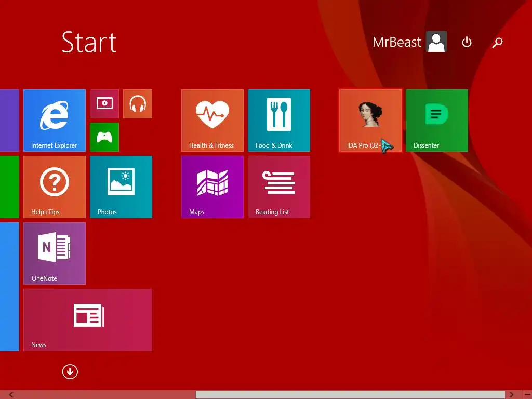The width and height of the screenshot is (532, 399).
Task: Click the zoom-out minus button
Action: tap(527, 395)
